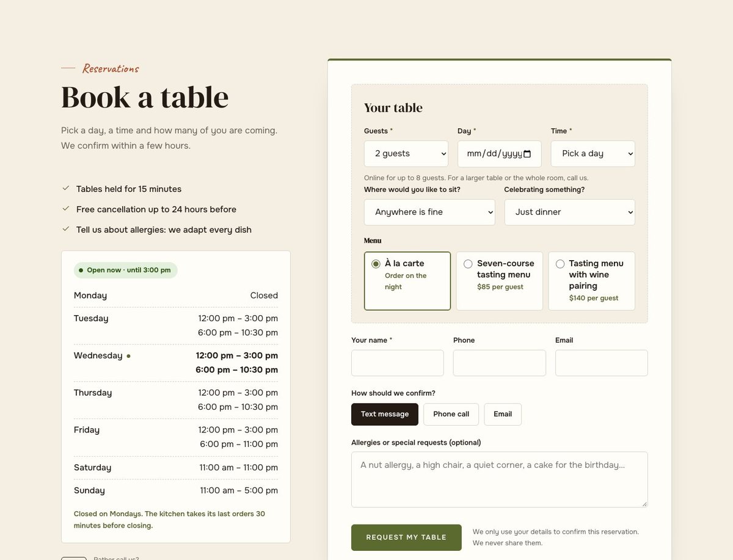
Task: Choose Seven-course tasting menu radio
Action: click(468, 264)
